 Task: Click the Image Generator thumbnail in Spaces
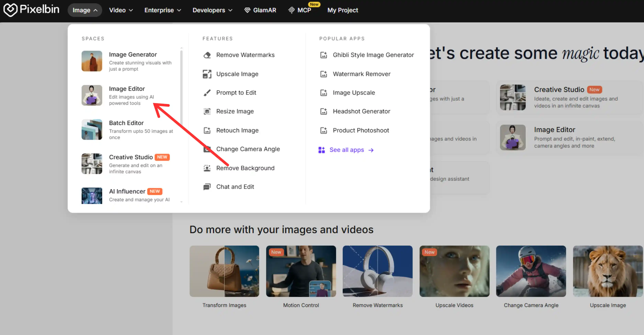(x=92, y=61)
